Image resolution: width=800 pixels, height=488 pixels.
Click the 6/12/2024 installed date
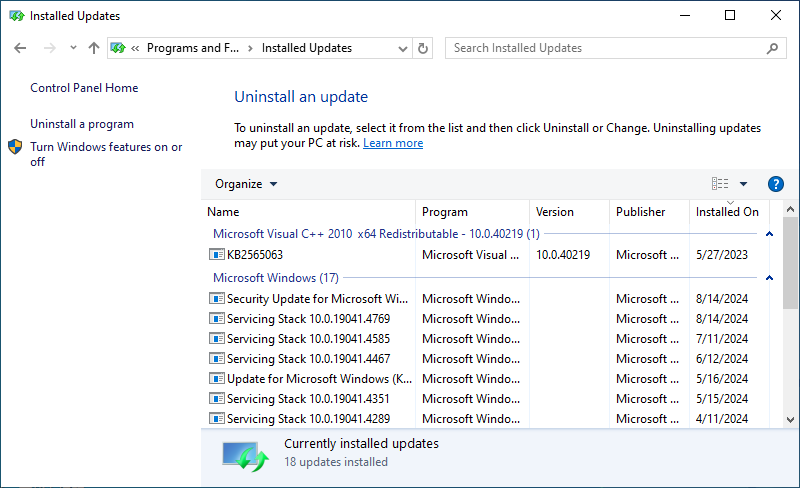pos(721,358)
